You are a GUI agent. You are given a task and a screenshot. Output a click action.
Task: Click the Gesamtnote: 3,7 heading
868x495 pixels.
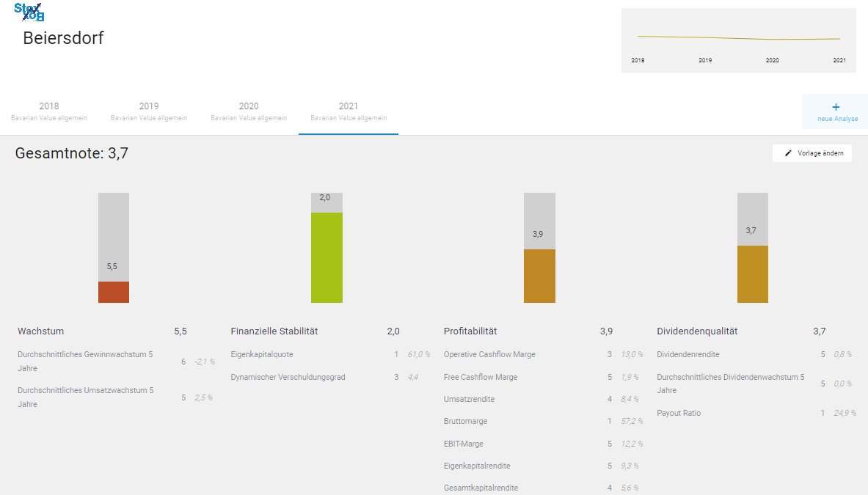[71, 153]
